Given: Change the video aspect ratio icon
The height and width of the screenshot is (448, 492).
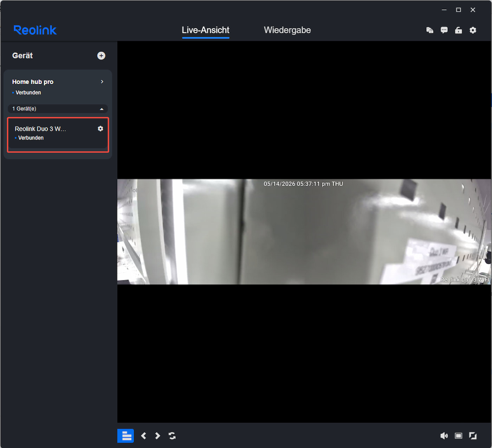Looking at the screenshot, I should coord(459,436).
